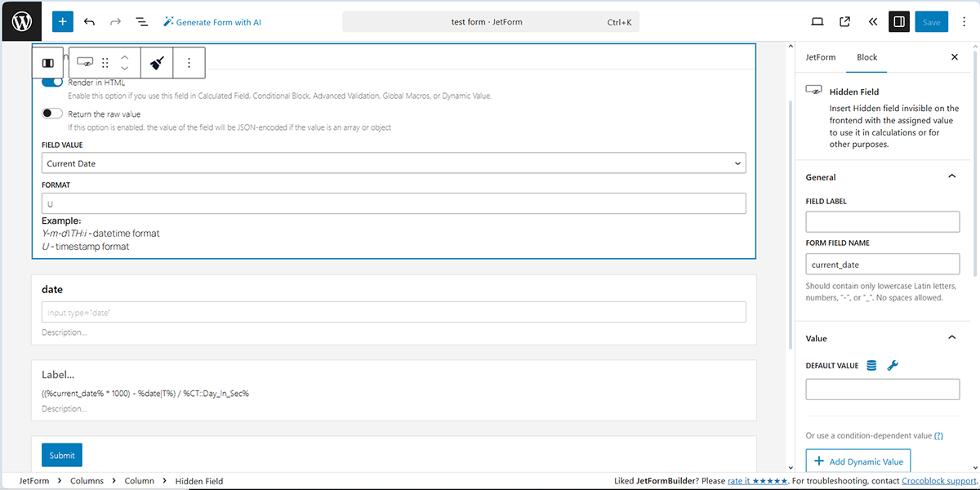Toggle Render in HTML switch
980x490 pixels.
point(52,82)
